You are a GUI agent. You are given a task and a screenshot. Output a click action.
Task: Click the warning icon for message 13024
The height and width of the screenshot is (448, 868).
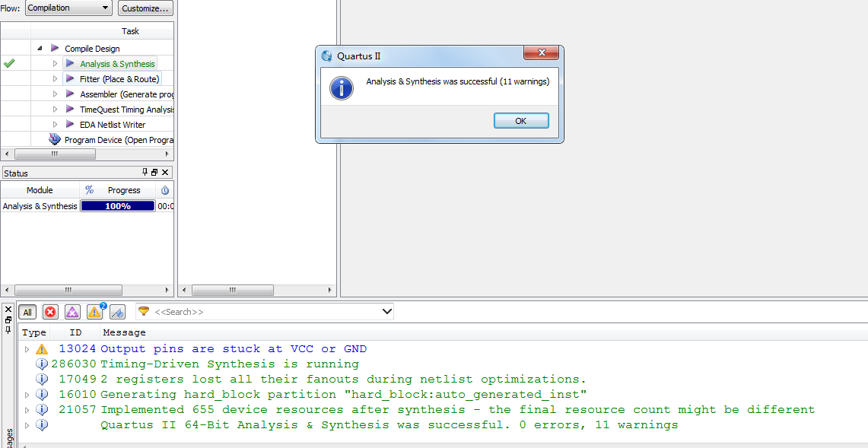pos(42,349)
